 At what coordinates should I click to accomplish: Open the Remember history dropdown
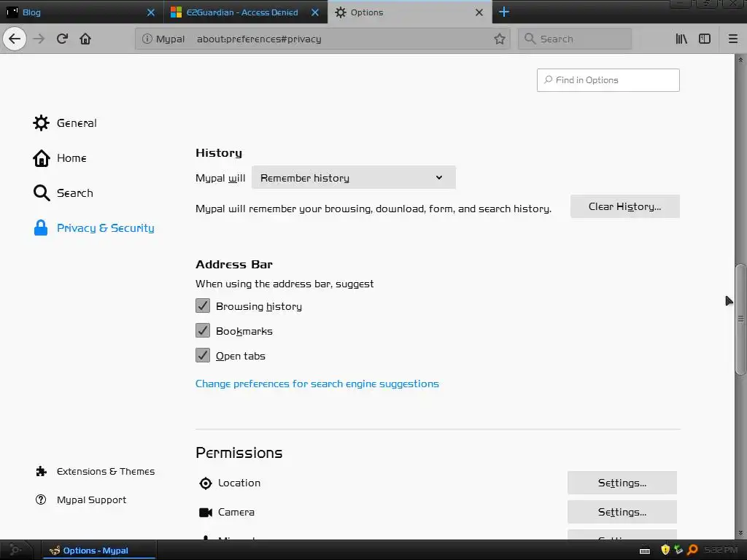354,178
